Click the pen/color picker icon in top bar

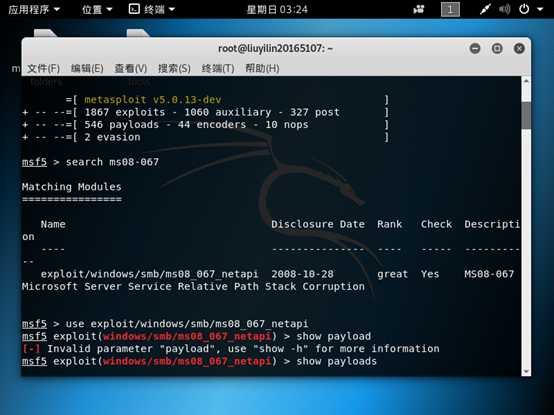tap(485, 9)
